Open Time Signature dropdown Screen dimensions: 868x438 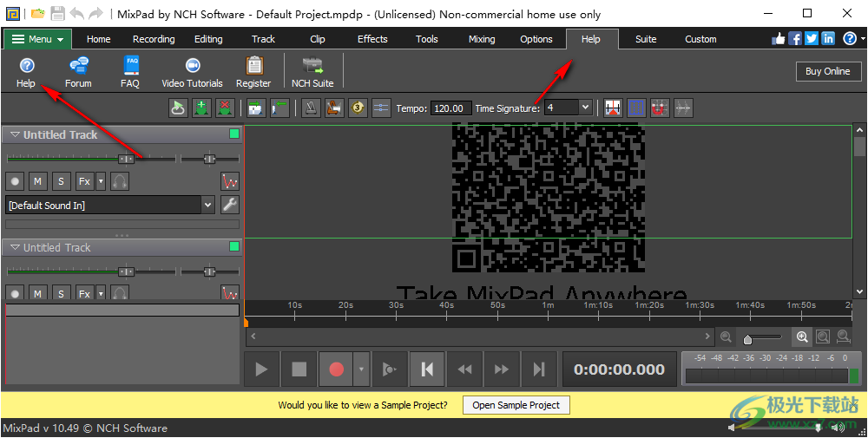pos(586,108)
